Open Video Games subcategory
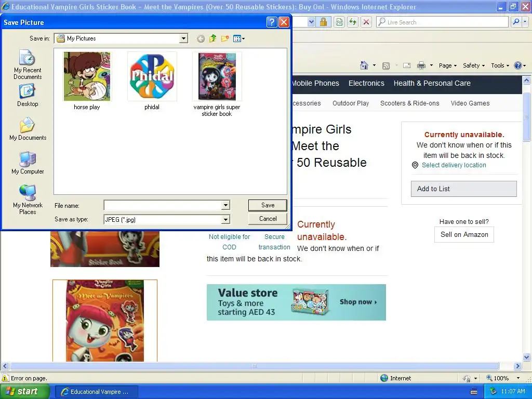Image resolution: width=532 pixels, height=399 pixels. (x=470, y=103)
